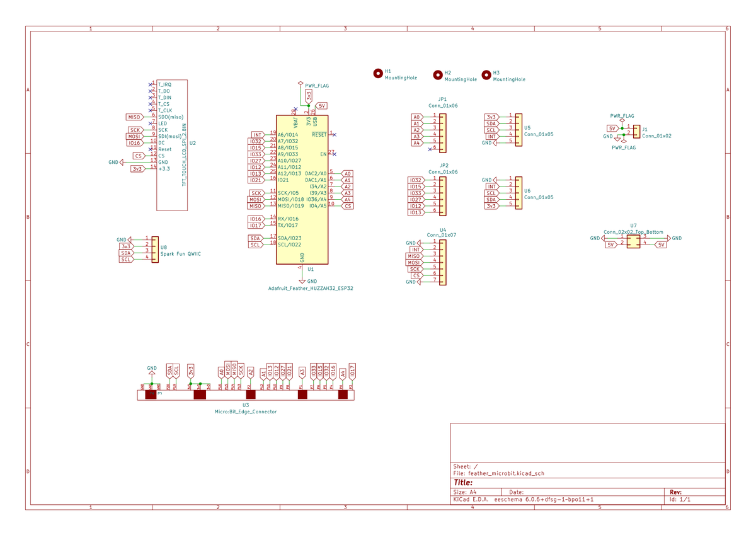Click the U1 reference designator

(x=311, y=269)
